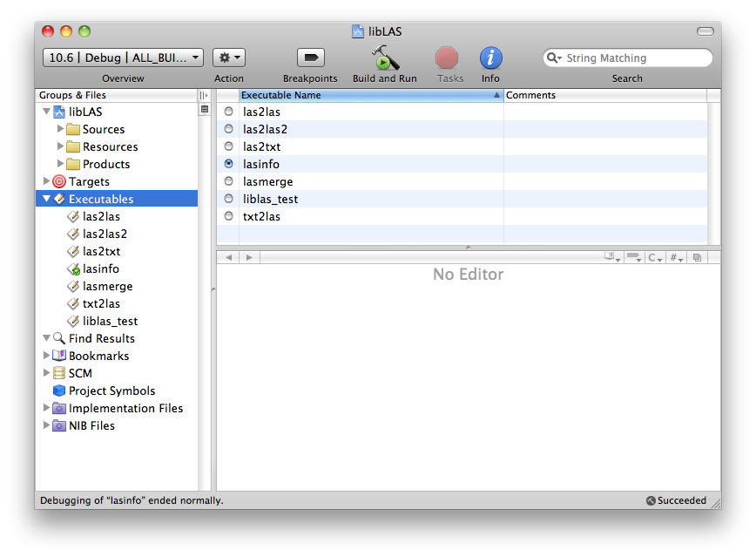This screenshot has width=756, height=557.
Task: Select the txt2las radio button
Action: 229,216
